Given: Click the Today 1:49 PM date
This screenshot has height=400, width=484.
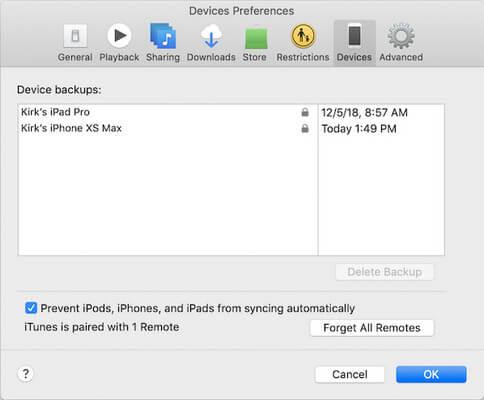Looking at the screenshot, I should click(359, 129).
